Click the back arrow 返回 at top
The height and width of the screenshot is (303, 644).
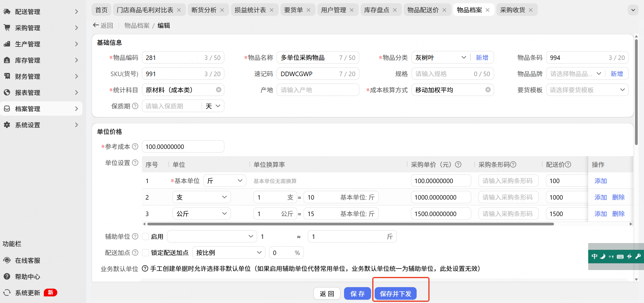click(x=103, y=25)
